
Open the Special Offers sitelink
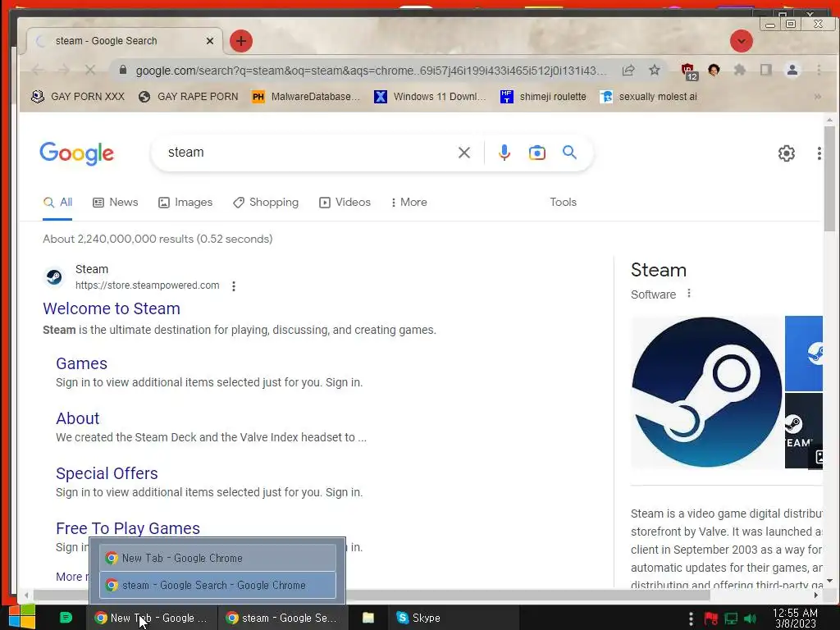tap(107, 473)
